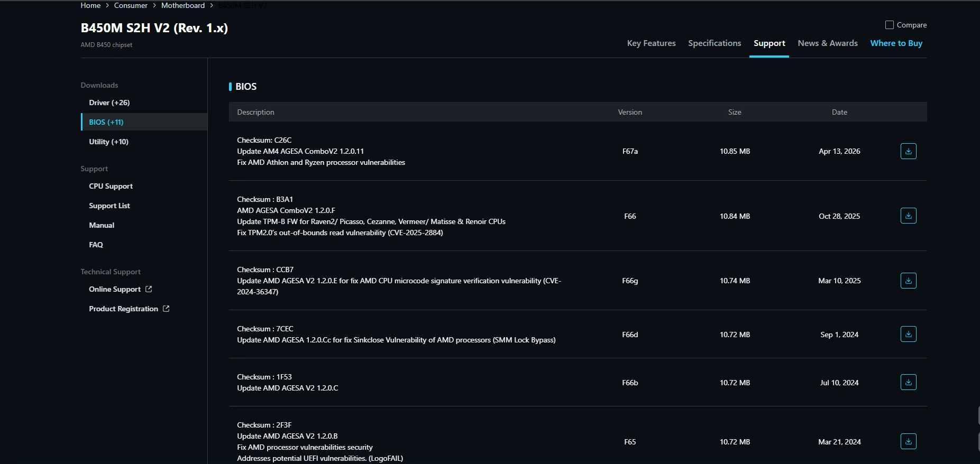Screen dimensions: 980x464
Task: Click the 'Checksum : 7CEC' text
Action: 265,329
